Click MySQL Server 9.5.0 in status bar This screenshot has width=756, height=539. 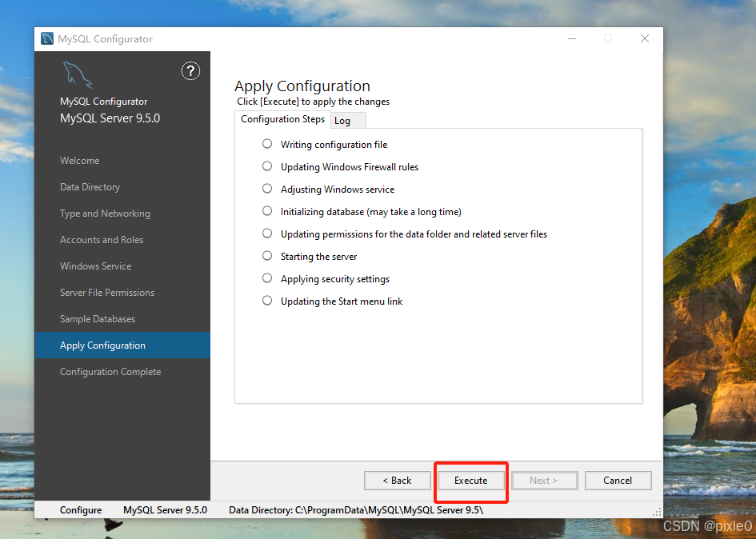[165, 510]
